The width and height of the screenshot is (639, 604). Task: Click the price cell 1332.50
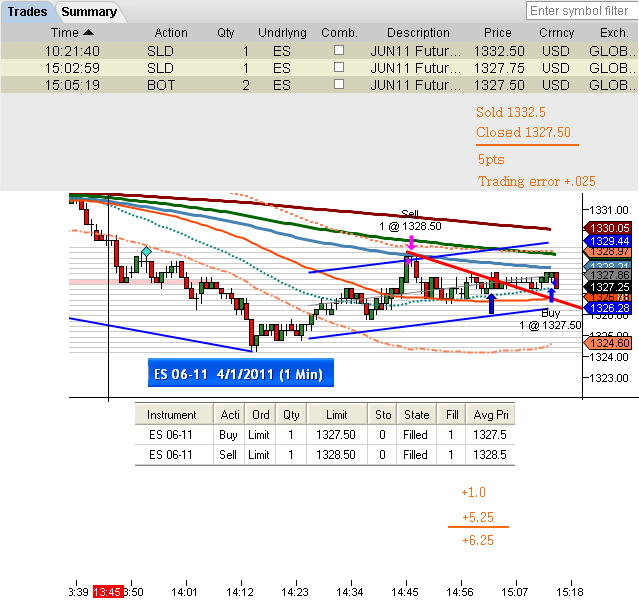499,51
